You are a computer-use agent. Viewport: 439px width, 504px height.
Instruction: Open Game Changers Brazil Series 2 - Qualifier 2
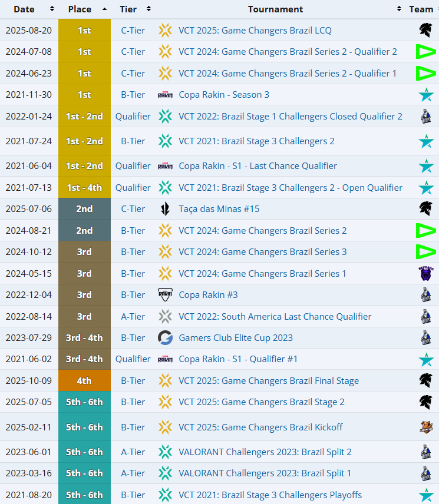288,52
